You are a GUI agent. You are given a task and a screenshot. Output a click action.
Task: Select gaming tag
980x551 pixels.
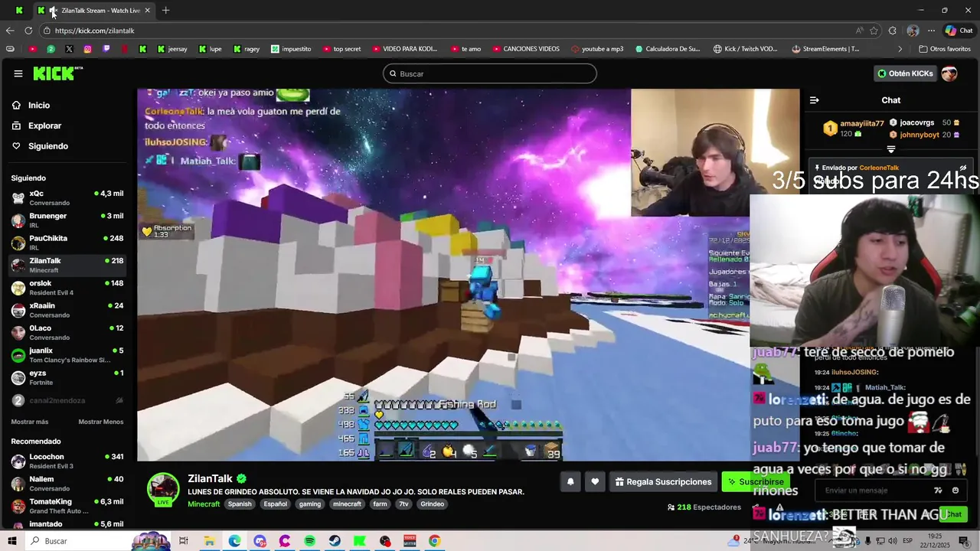pos(310,504)
